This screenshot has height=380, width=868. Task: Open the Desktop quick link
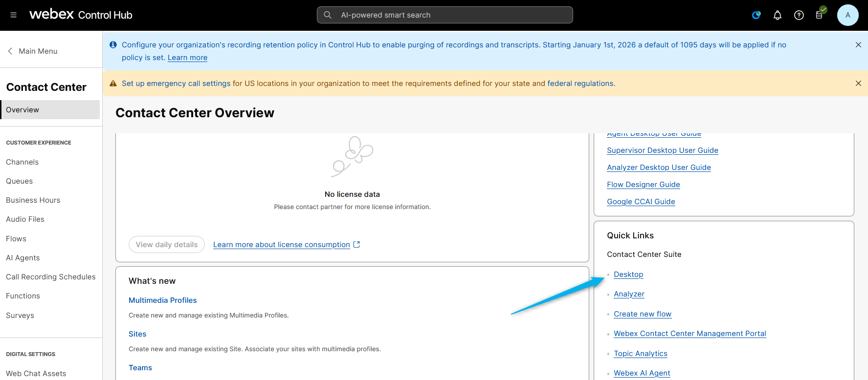(628, 274)
